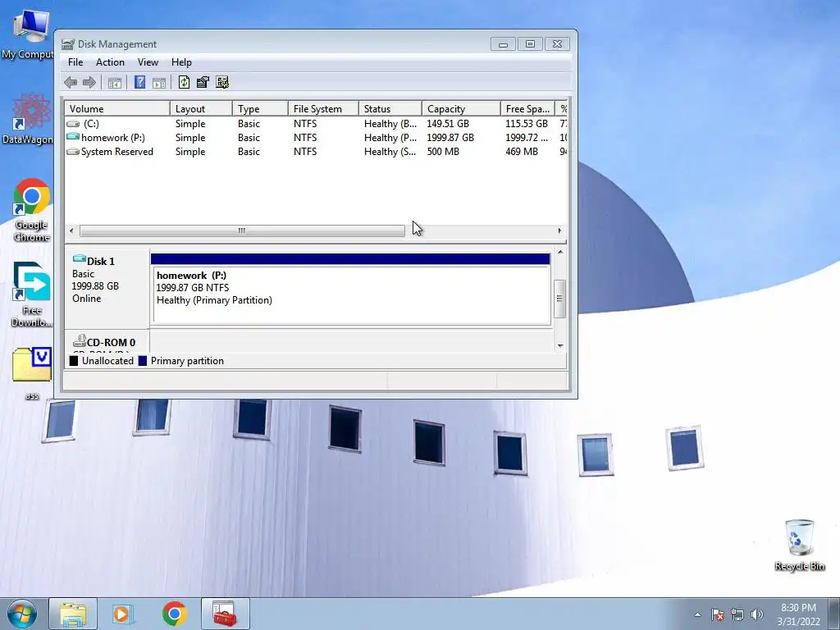The width and height of the screenshot is (840, 630).
Task: Open Windows Explorer from the taskbar
Action: pos(73,614)
